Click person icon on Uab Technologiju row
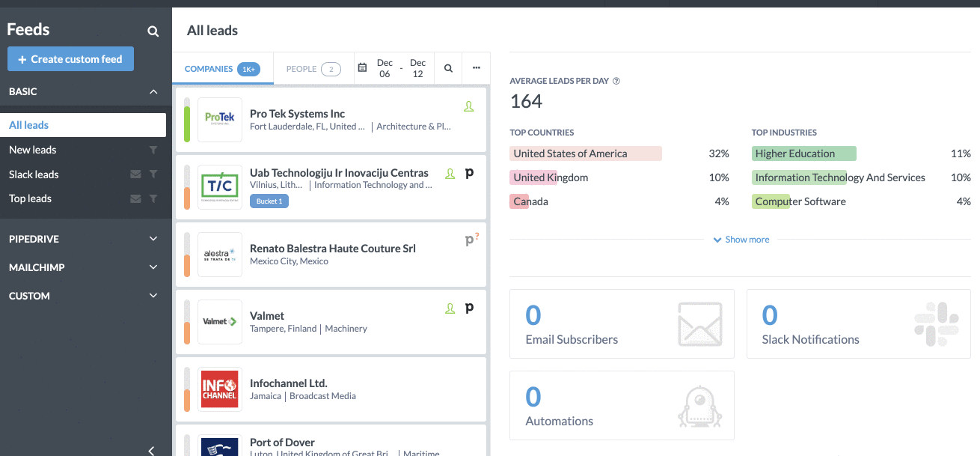The width and height of the screenshot is (980, 456). pos(450,174)
